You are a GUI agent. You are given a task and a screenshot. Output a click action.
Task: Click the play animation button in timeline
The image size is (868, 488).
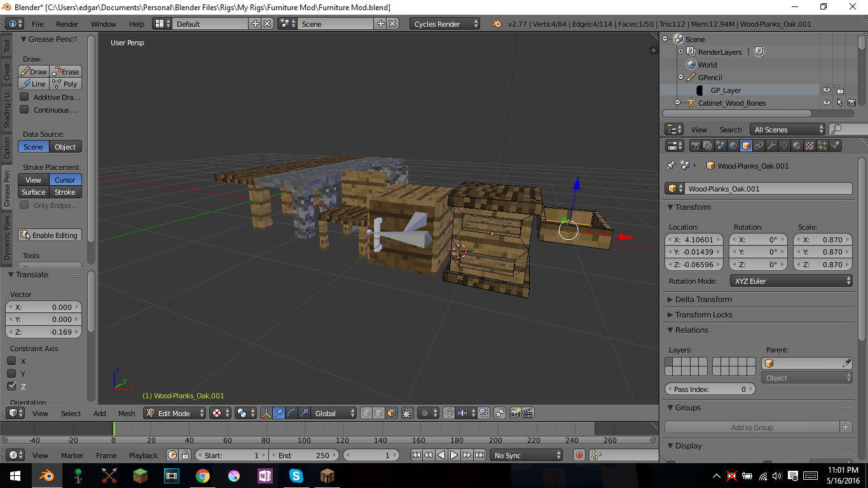tap(454, 455)
